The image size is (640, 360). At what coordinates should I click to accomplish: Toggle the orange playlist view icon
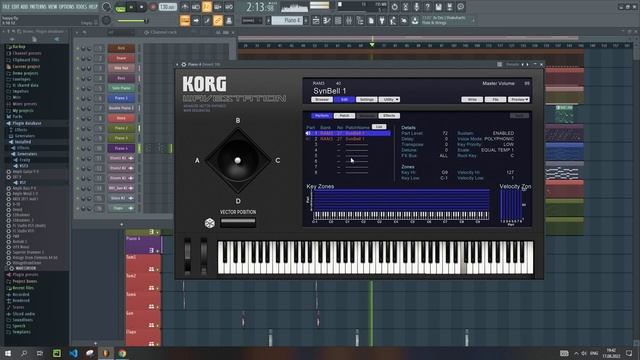coord(185,20)
